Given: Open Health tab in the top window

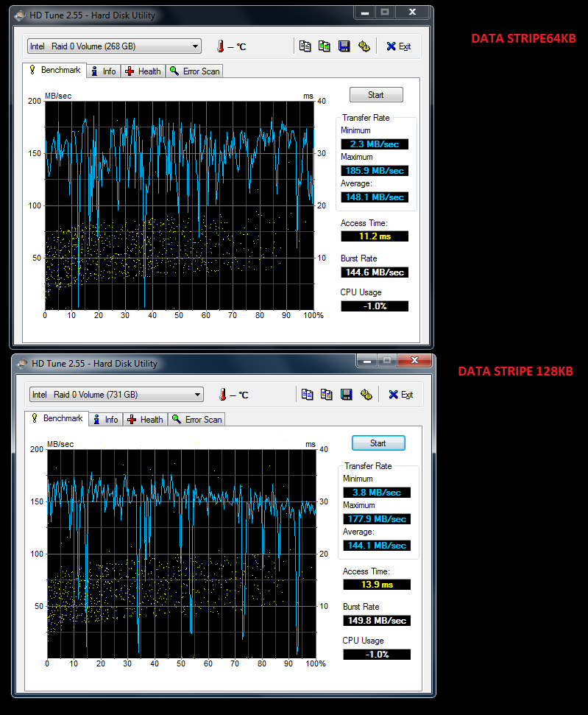Looking at the screenshot, I should coord(143,71).
